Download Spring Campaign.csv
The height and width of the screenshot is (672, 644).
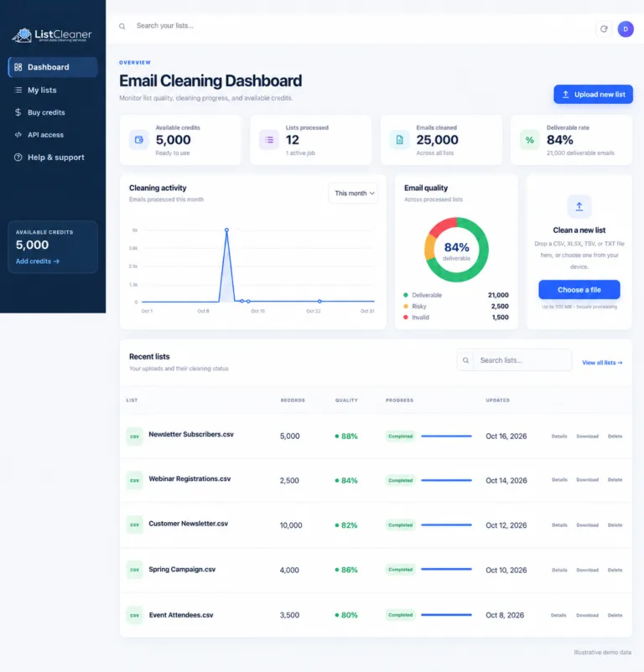588,570
